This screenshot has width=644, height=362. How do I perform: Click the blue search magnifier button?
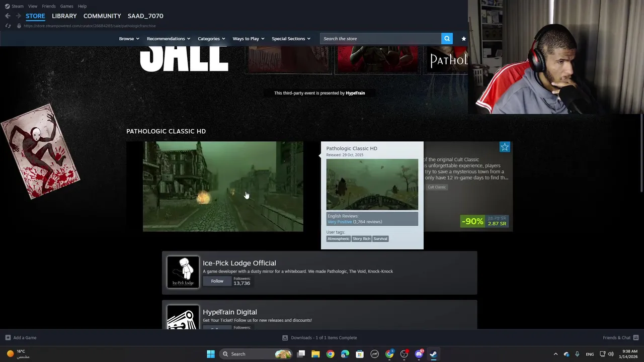point(447,39)
